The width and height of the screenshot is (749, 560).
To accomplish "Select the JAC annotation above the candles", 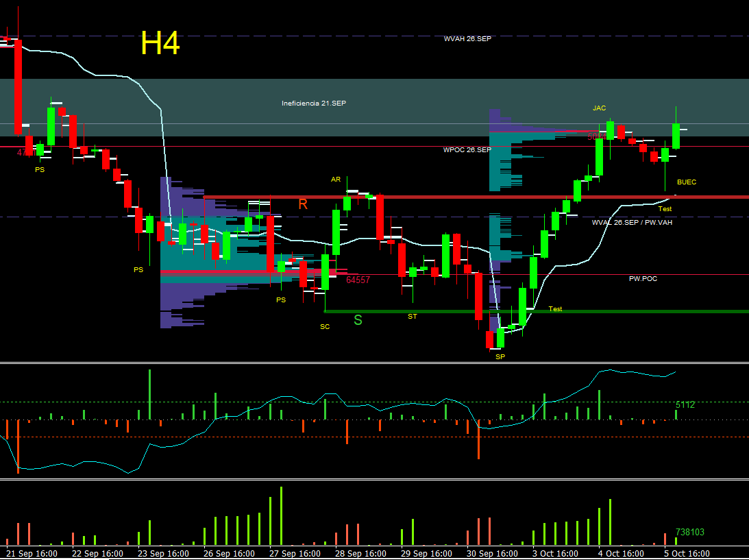I will click(600, 108).
